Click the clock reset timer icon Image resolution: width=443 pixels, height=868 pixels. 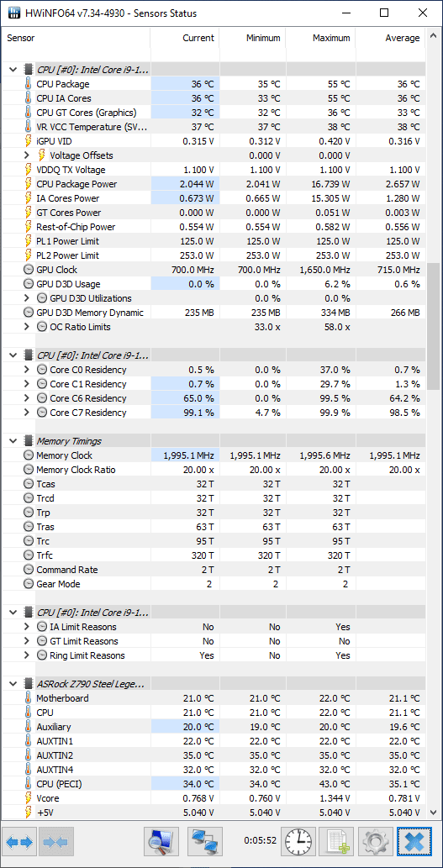click(298, 842)
